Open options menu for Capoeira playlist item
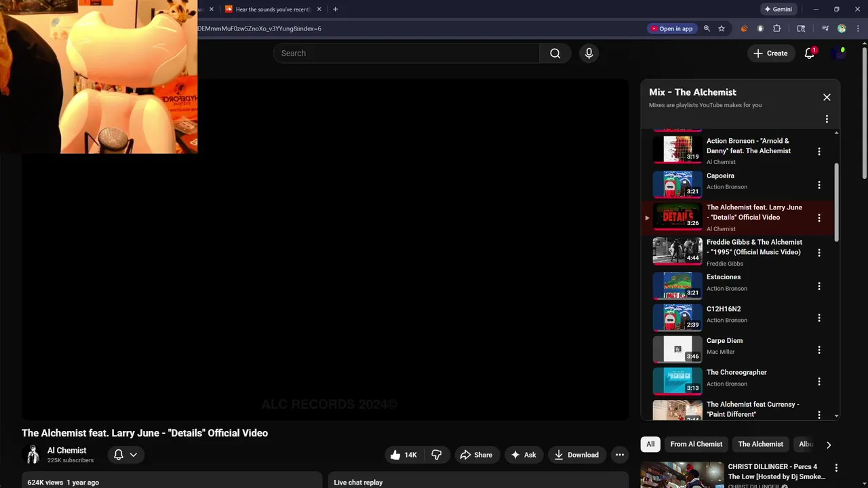Viewport: 868px width, 488px height. (x=818, y=184)
